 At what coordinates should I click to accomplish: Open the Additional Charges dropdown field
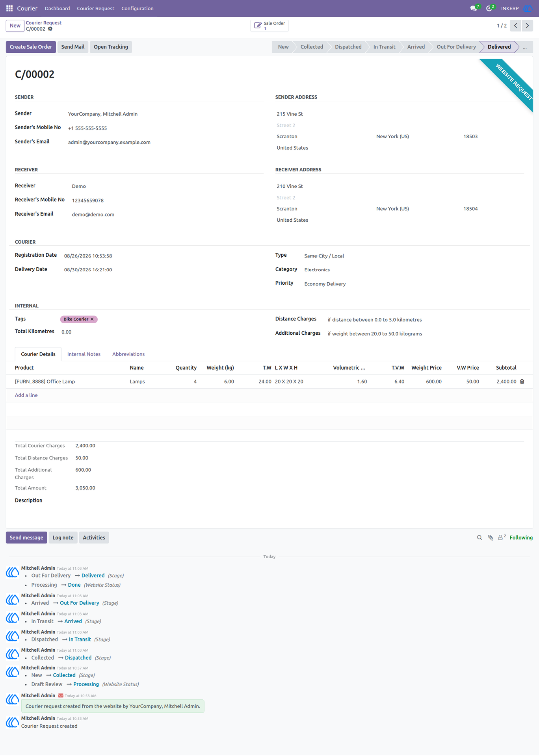click(x=426, y=334)
